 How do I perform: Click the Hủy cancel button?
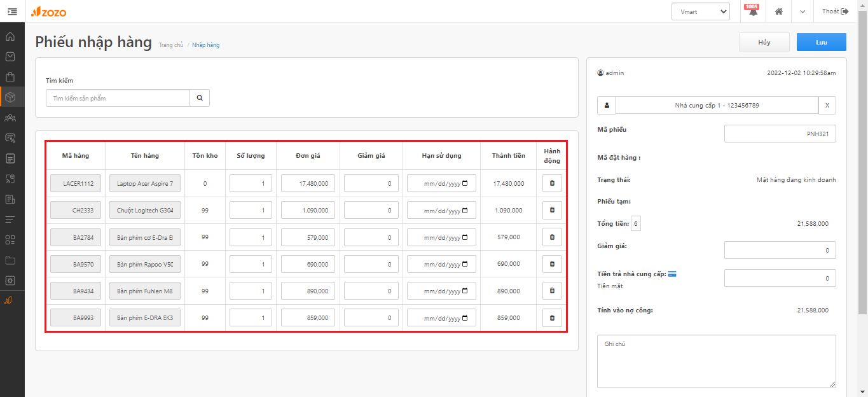click(764, 42)
